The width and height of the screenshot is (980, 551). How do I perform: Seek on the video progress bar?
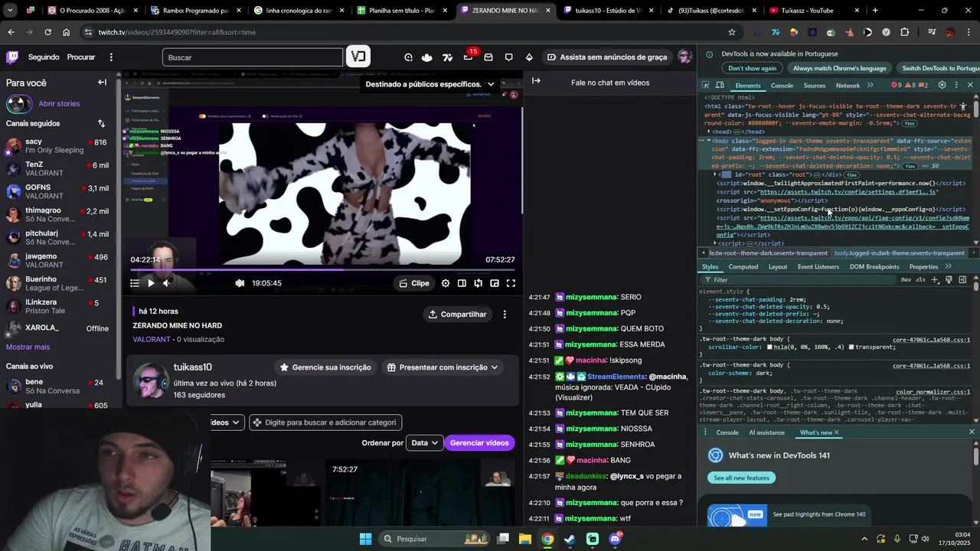point(322,269)
